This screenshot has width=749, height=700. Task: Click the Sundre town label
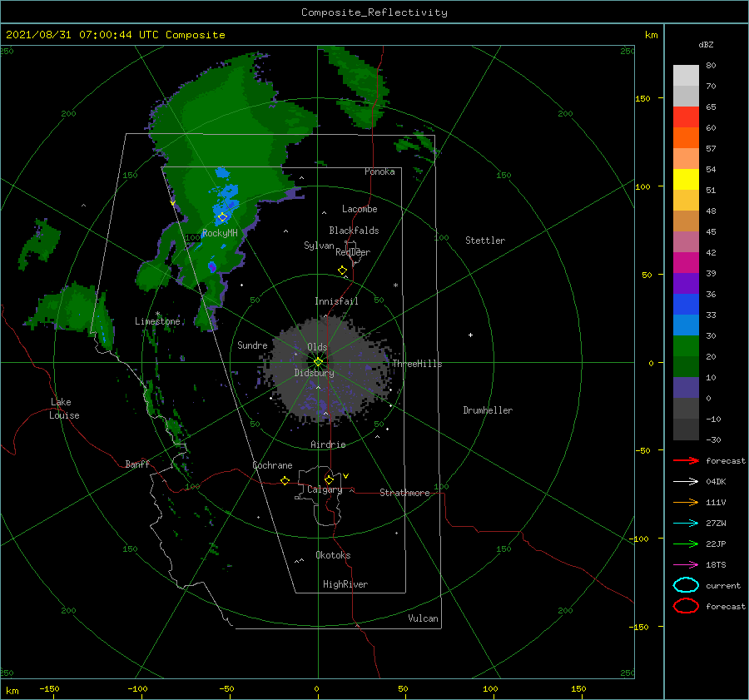click(x=252, y=345)
